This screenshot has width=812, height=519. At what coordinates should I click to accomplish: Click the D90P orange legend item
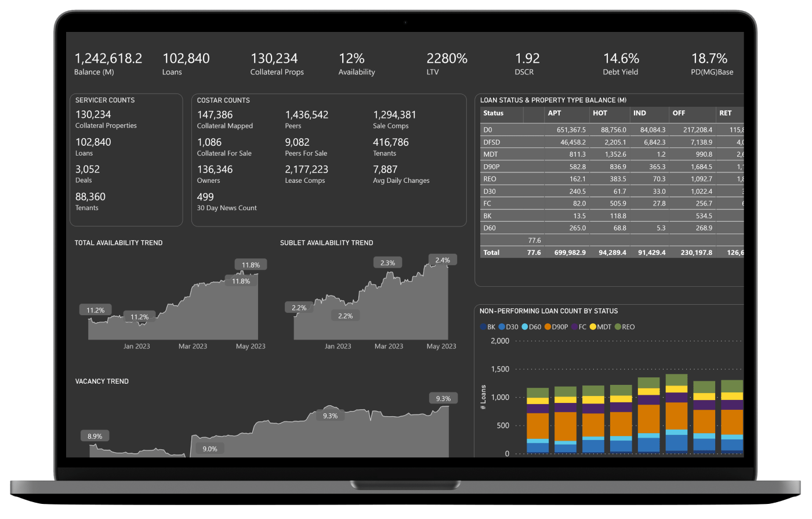click(x=548, y=327)
